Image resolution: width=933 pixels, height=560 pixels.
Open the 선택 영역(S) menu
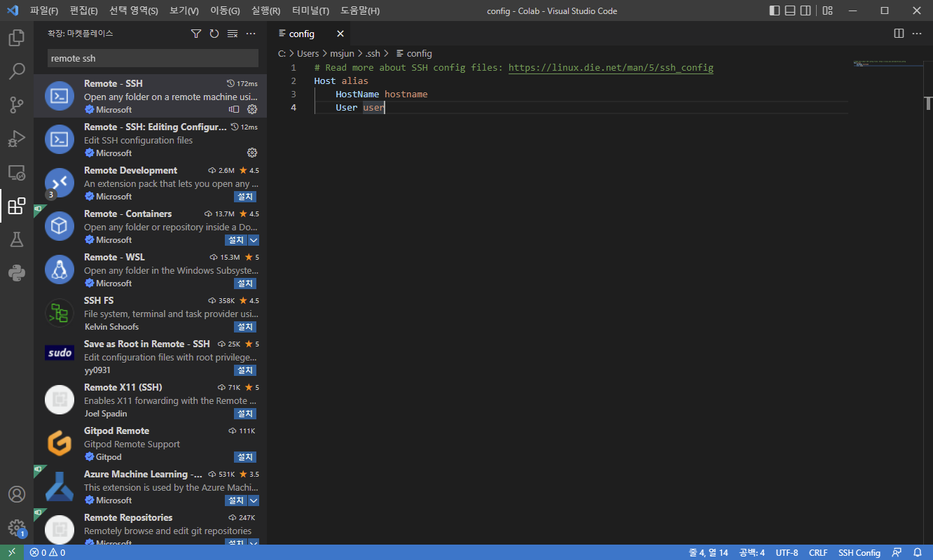(134, 10)
